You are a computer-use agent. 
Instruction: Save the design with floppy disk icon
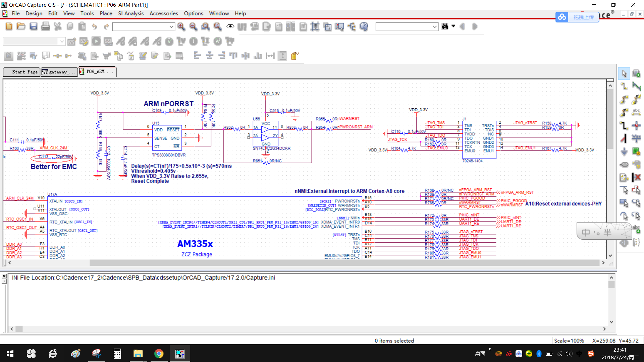click(33, 26)
